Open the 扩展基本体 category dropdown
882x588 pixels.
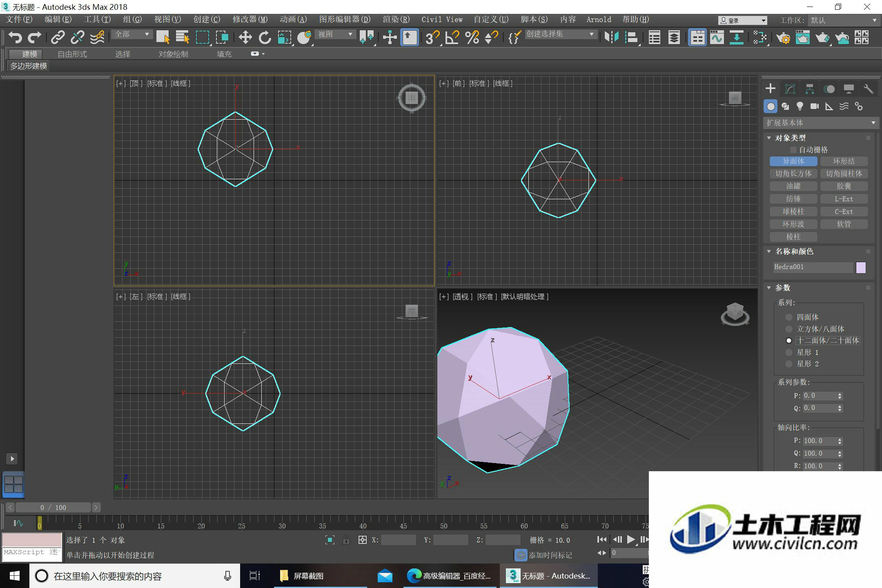coord(821,123)
